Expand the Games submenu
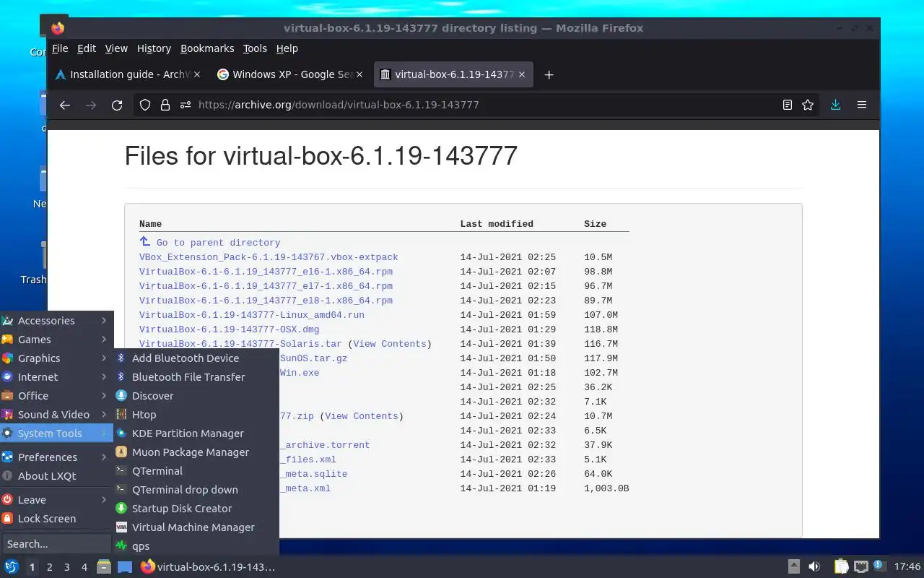 point(56,340)
